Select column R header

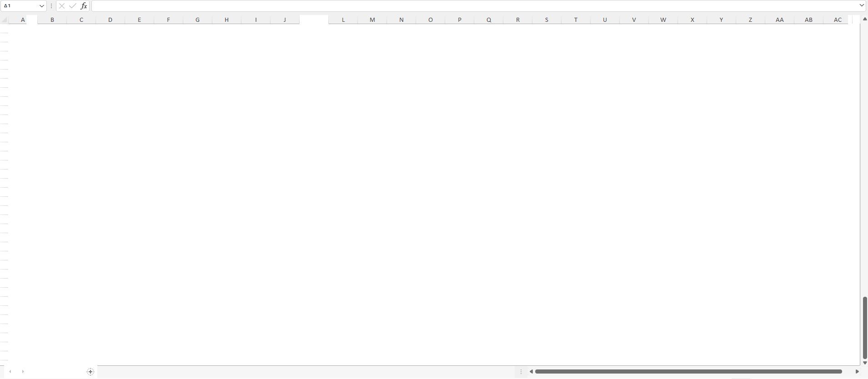518,20
